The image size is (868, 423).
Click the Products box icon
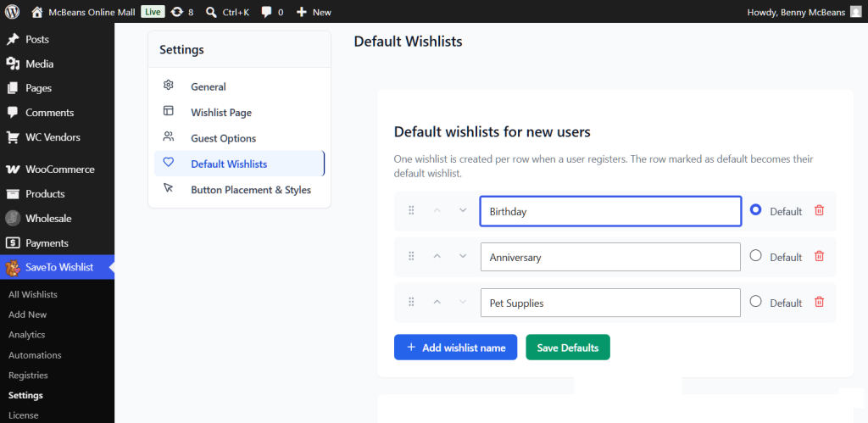point(13,194)
